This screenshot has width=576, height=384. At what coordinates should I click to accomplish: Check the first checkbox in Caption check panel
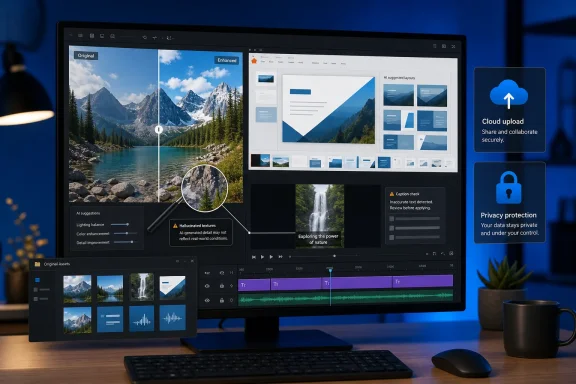point(392,219)
